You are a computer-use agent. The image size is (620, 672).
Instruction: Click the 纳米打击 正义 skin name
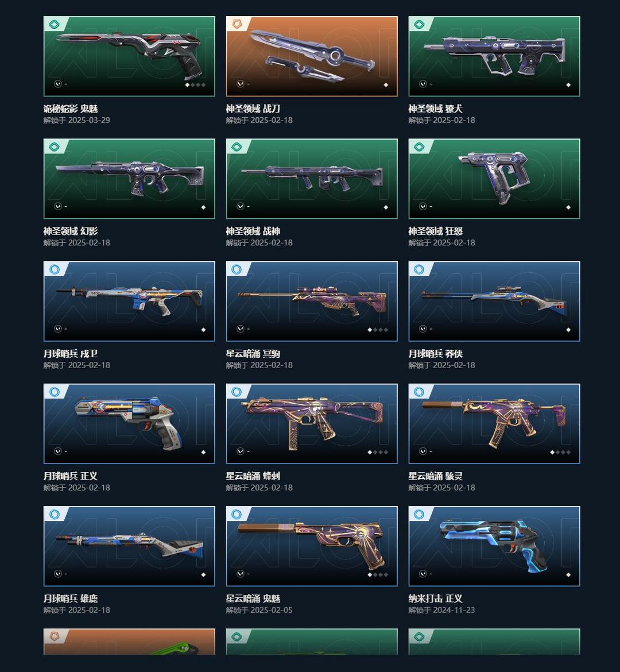point(435,598)
